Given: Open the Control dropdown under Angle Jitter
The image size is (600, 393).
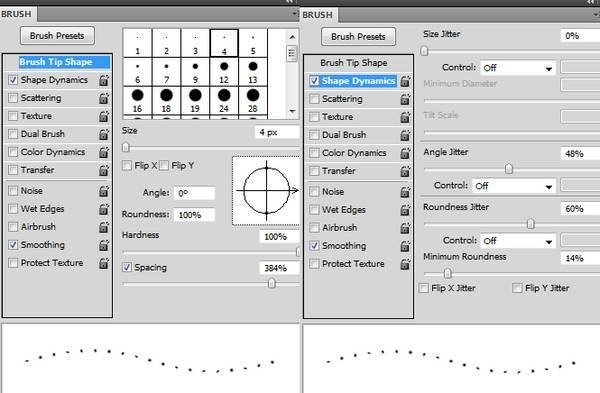Looking at the screenshot, I should coord(514,186).
